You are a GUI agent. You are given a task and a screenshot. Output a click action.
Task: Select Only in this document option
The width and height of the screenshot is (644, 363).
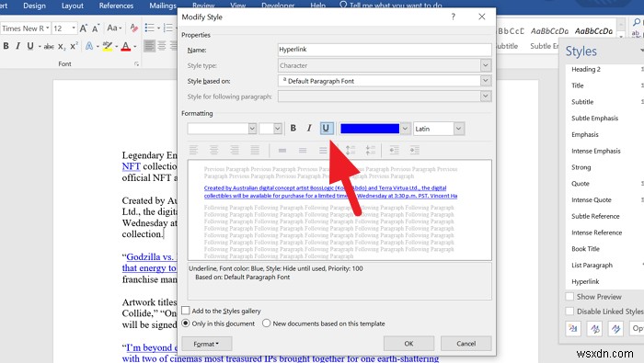click(186, 323)
